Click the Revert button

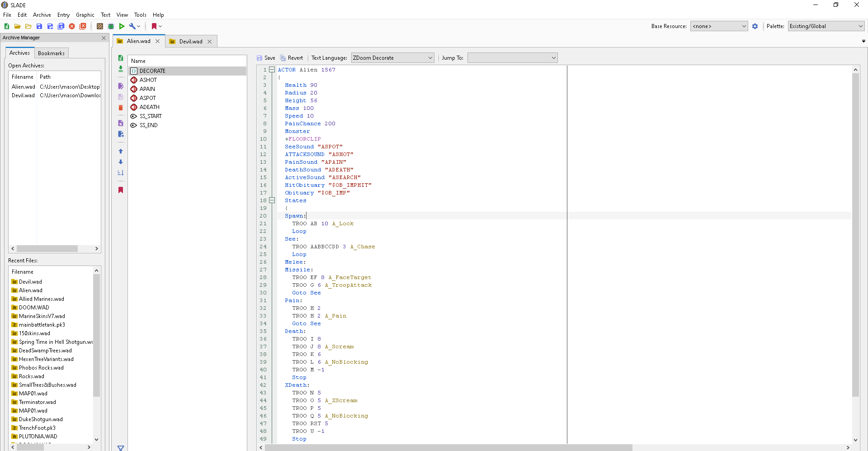[x=292, y=58]
